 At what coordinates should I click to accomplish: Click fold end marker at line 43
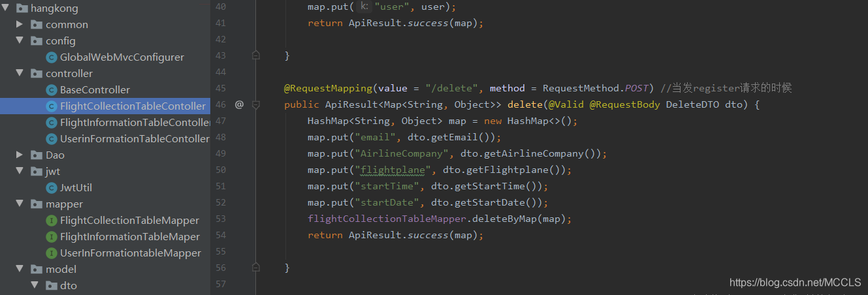(x=256, y=55)
